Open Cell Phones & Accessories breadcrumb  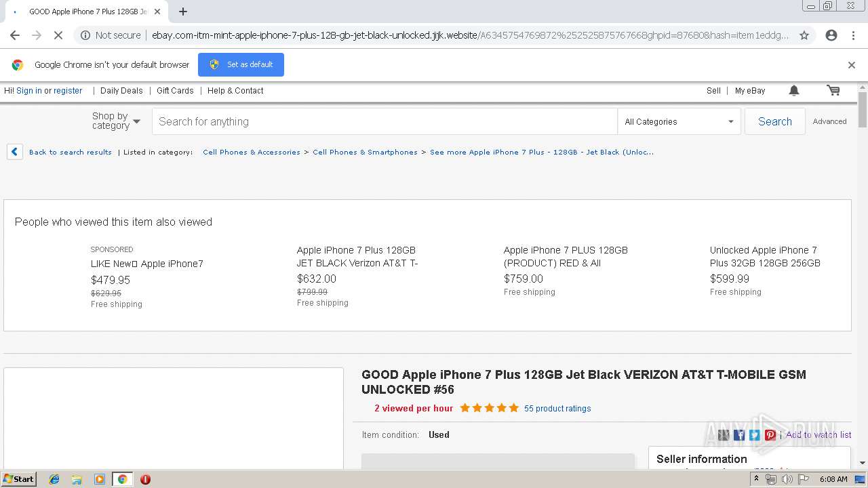pos(252,152)
